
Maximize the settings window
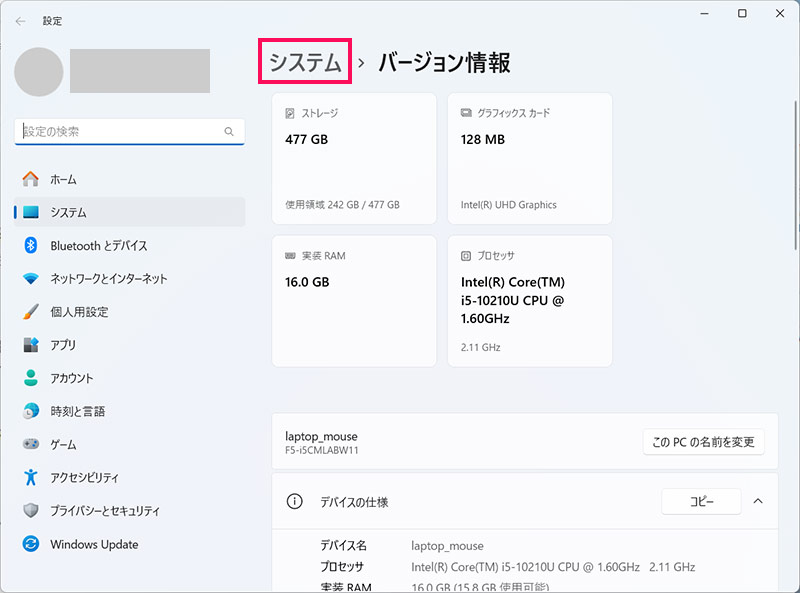742,14
